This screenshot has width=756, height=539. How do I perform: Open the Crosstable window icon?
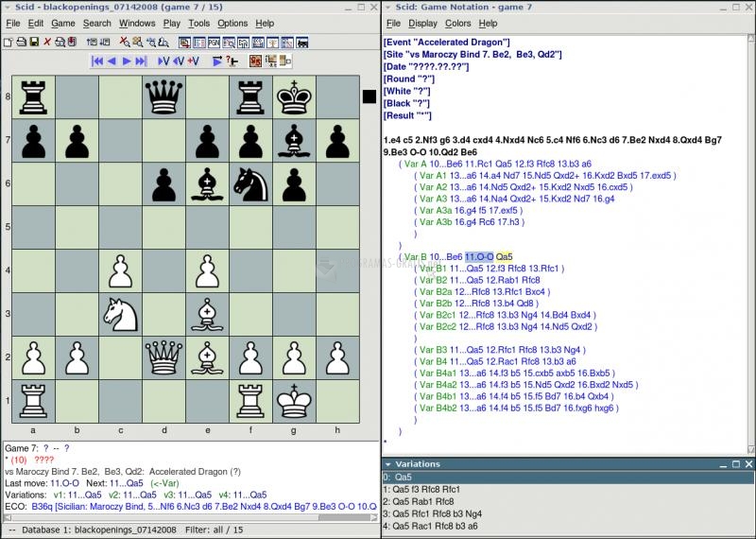pyautogui.click(x=287, y=43)
